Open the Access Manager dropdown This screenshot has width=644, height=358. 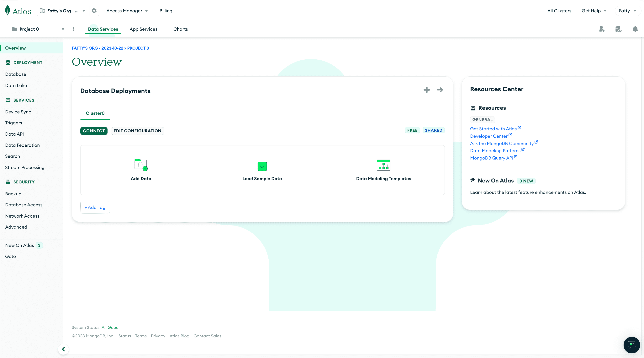tap(127, 11)
